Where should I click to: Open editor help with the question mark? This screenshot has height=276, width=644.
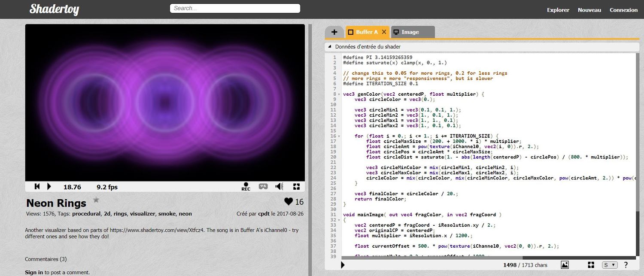tap(626, 265)
